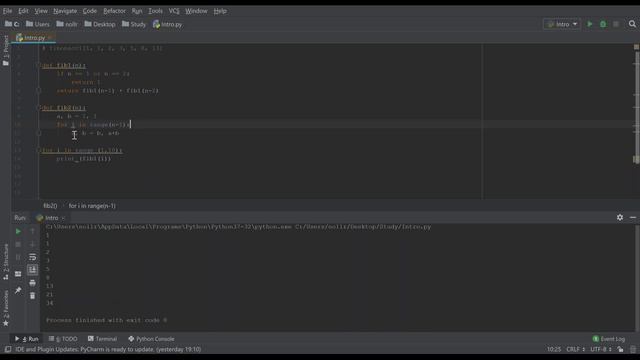Run Intro with the green toolbar arrow
The image size is (640, 360).
[590, 24]
